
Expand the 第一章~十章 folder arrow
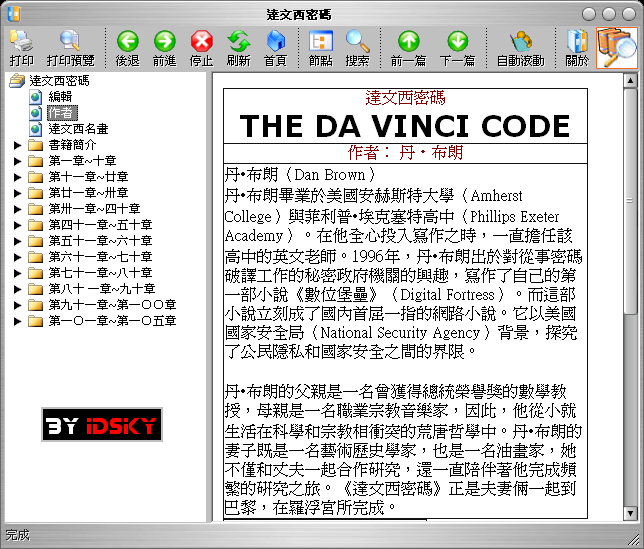[17, 161]
